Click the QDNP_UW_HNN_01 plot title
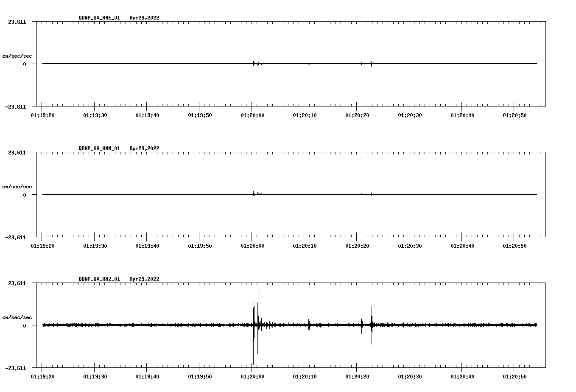 [99, 148]
